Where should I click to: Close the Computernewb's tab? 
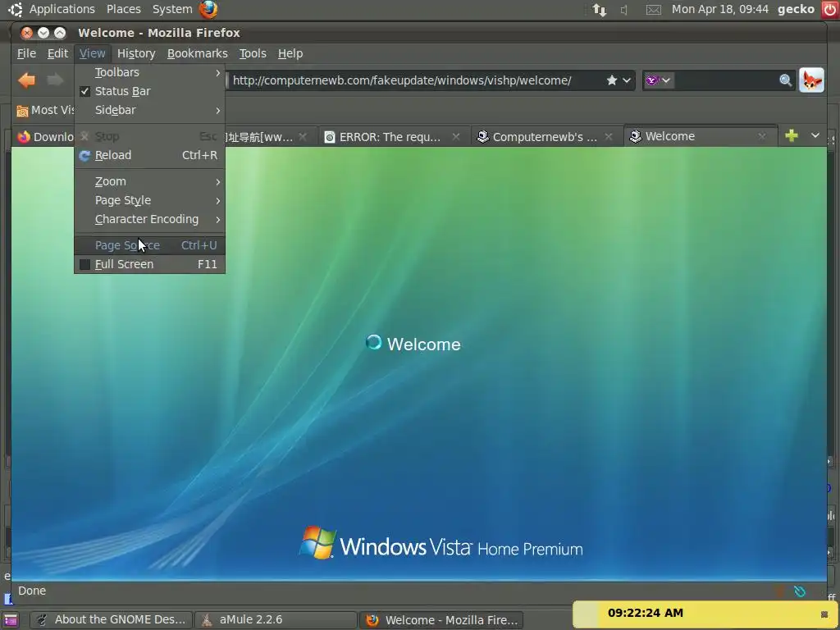click(609, 137)
